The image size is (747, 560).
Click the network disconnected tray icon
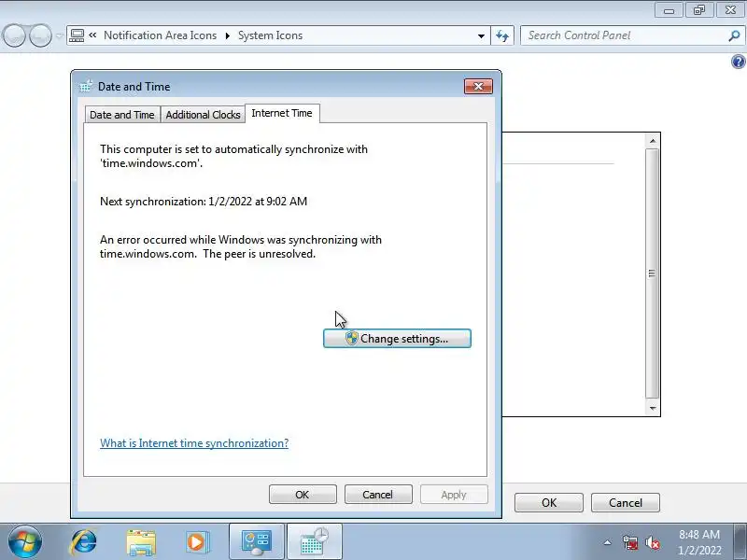(x=629, y=542)
